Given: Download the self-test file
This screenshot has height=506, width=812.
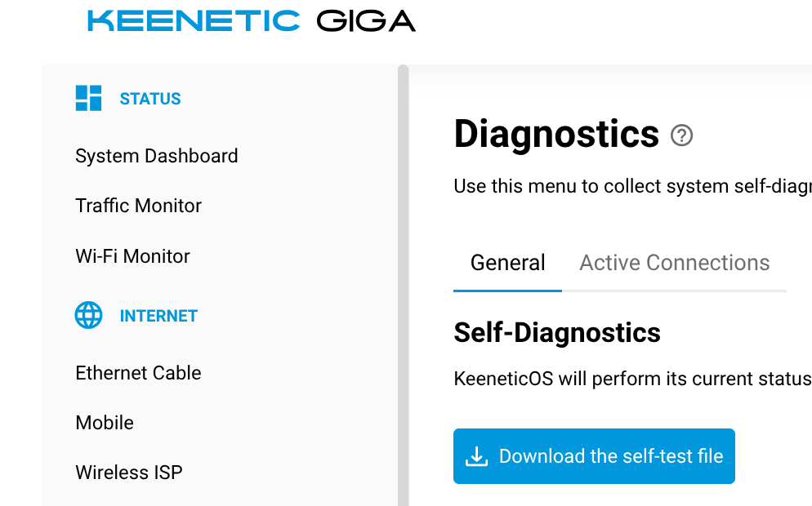Looking at the screenshot, I should [x=594, y=456].
